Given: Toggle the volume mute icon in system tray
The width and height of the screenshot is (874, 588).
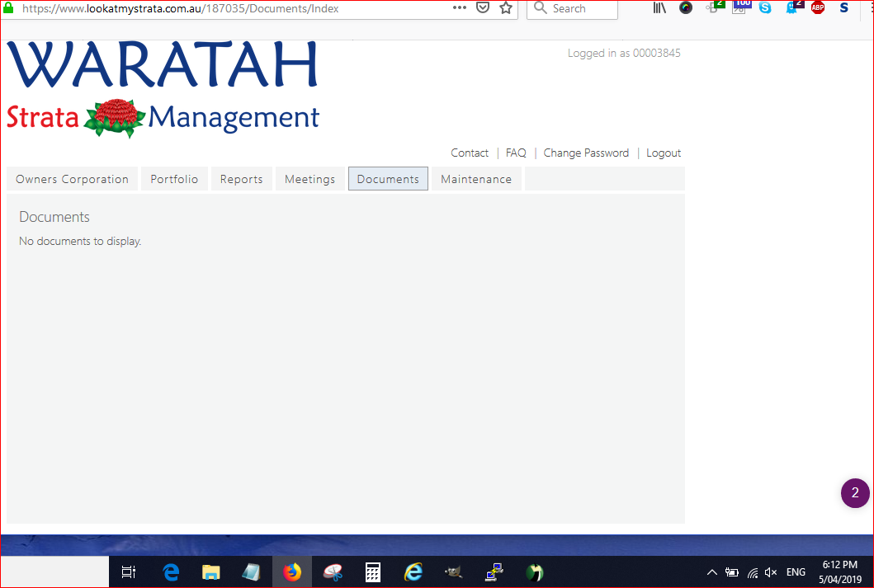Looking at the screenshot, I should click(772, 572).
